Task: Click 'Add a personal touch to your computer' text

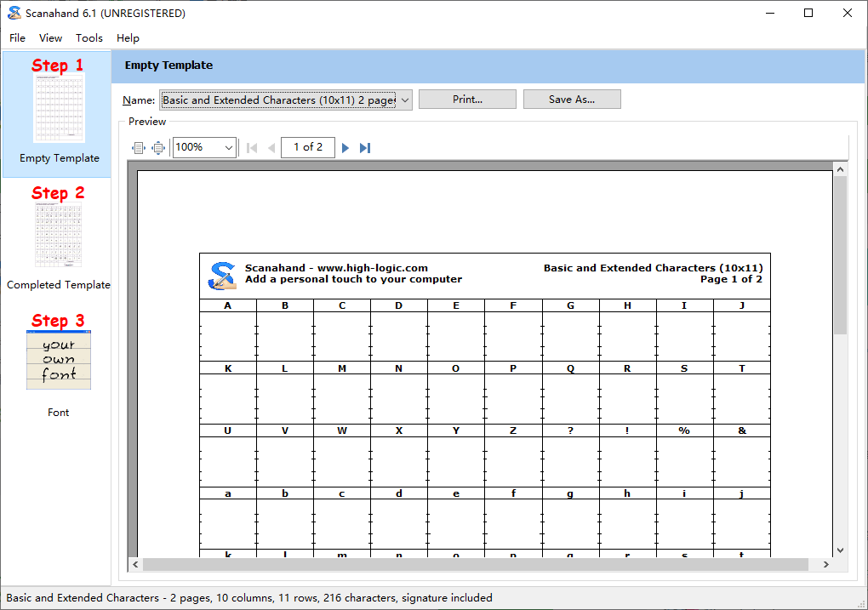Action: pos(354,279)
